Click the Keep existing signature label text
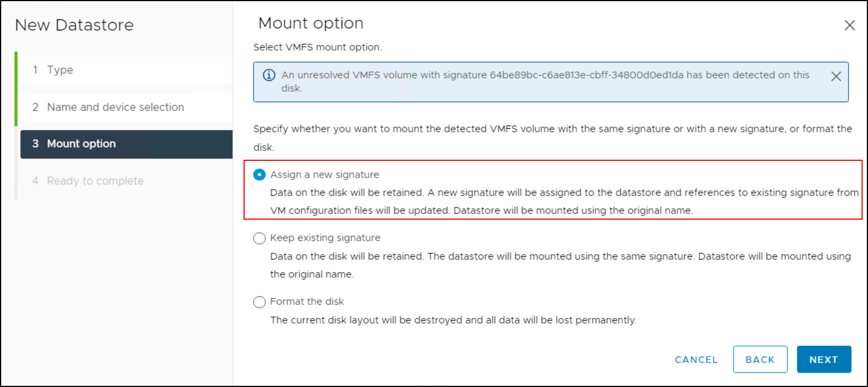The image size is (868, 387). (325, 238)
